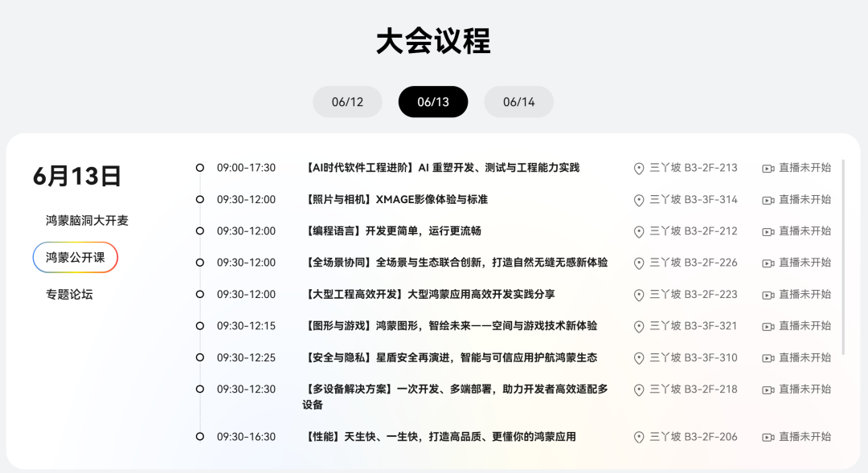868x473 pixels.
Task: Click timeline marker for 09:30-12:15 session
Action: tap(200, 326)
